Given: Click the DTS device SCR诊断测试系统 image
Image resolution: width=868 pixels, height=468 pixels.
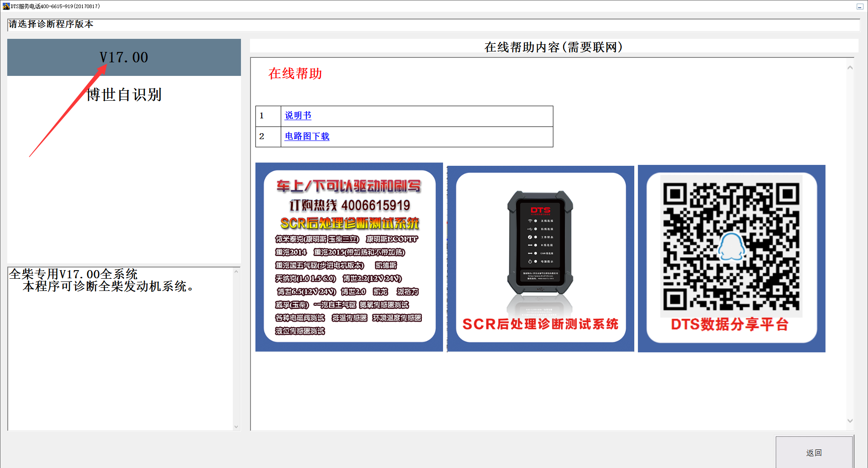Looking at the screenshot, I should 541,258.
